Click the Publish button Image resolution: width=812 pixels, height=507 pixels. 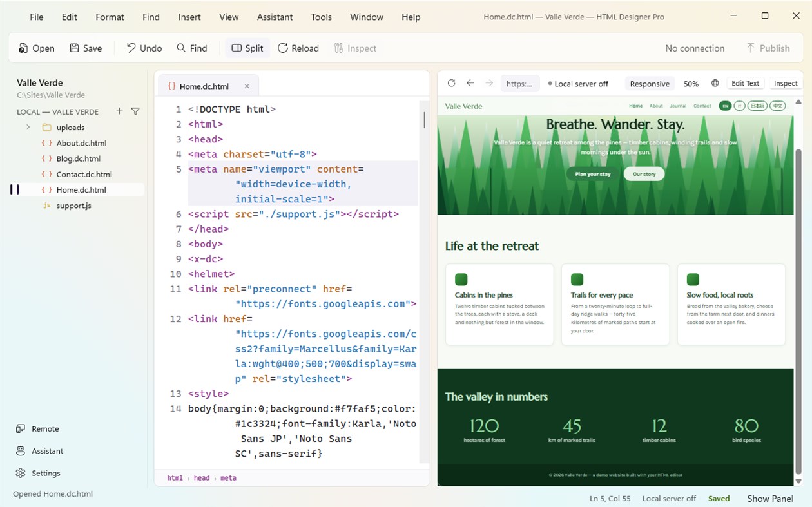click(x=768, y=48)
